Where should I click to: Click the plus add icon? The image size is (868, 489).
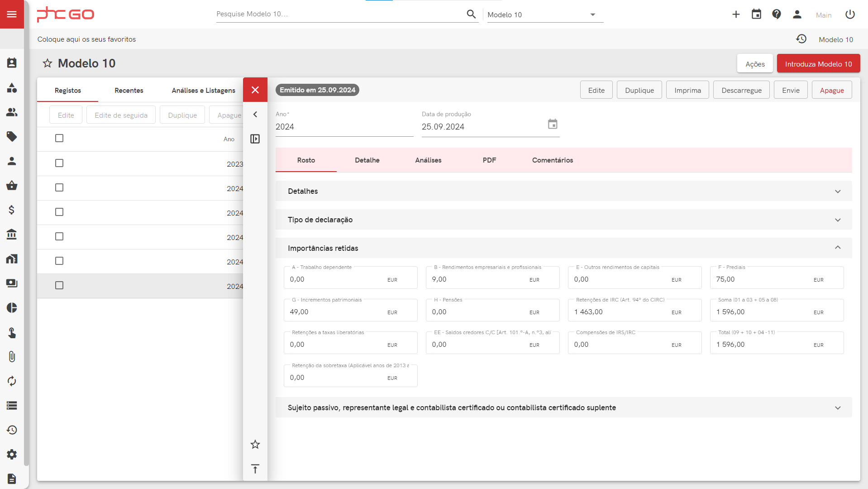736,14
